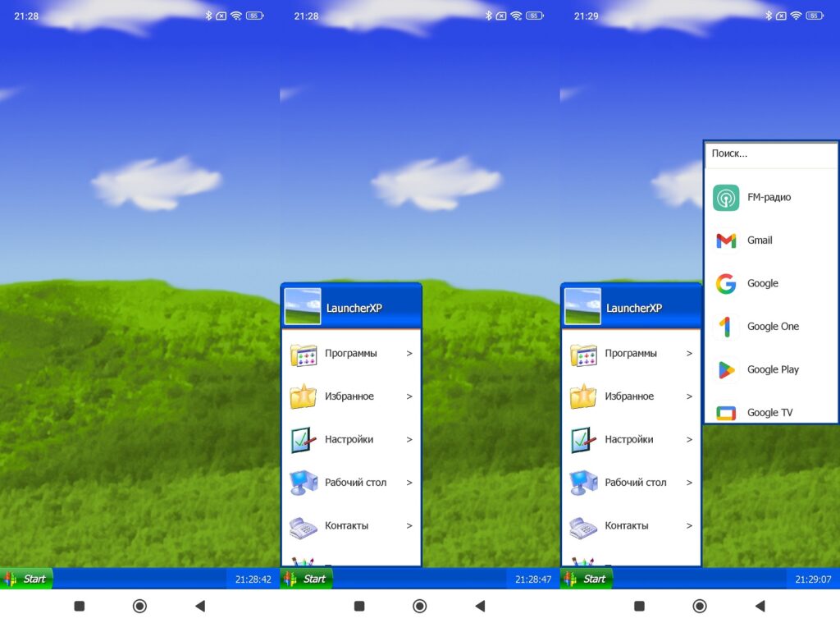
Task: Click the LauncherXP avatar thumbnail in right screenshot
Action: (583, 306)
